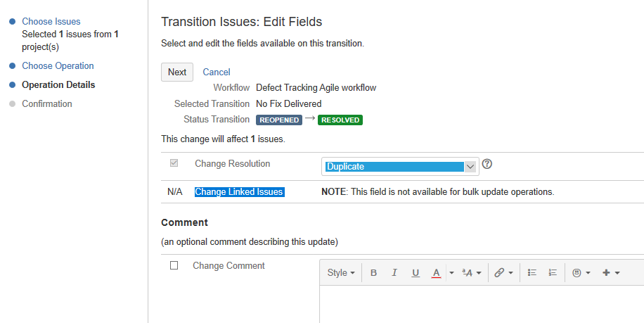
Task: Click the link insert icon
Action: point(504,273)
